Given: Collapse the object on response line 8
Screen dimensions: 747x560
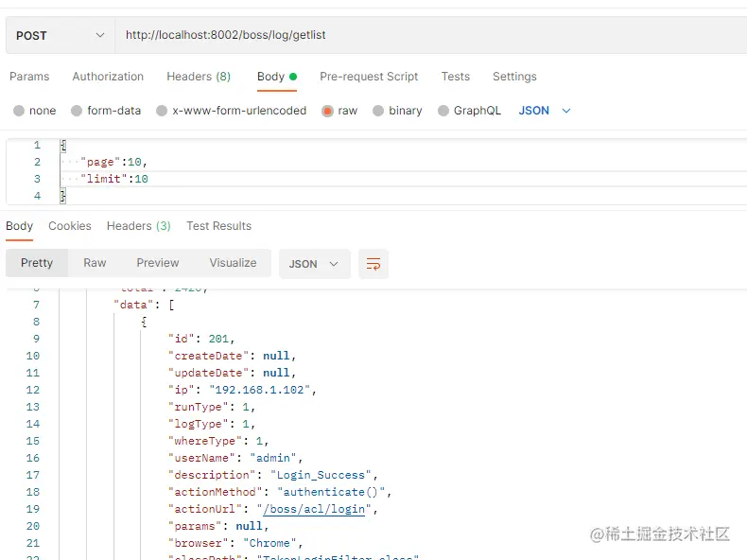Looking at the screenshot, I should tap(144, 322).
